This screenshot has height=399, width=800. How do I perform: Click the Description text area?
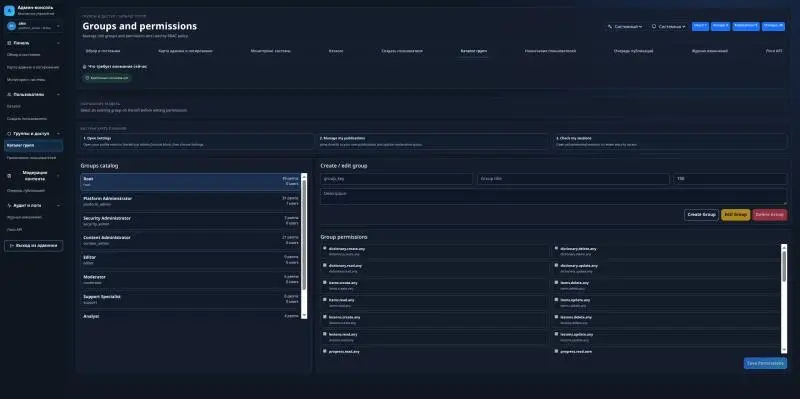pyautogui.click(x=554, y=196)
